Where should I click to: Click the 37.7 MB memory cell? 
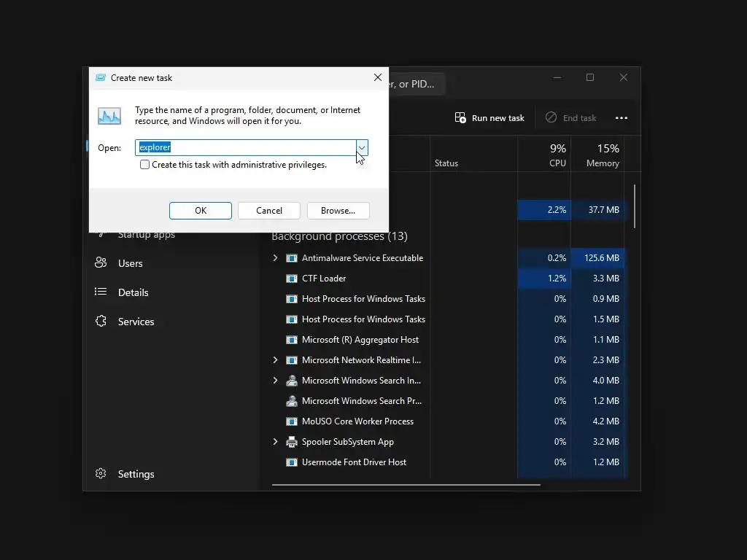598,209
